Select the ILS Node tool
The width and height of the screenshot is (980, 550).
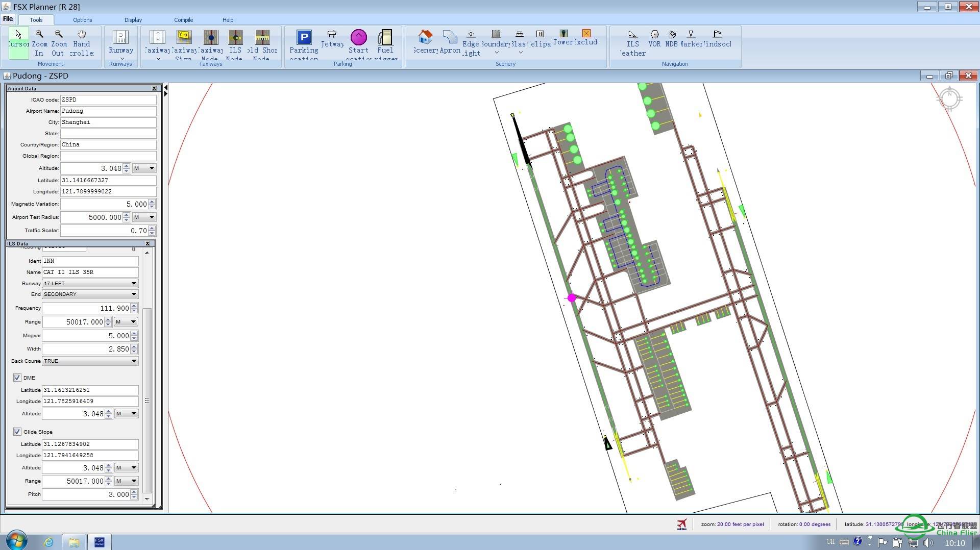click(235, 43)
